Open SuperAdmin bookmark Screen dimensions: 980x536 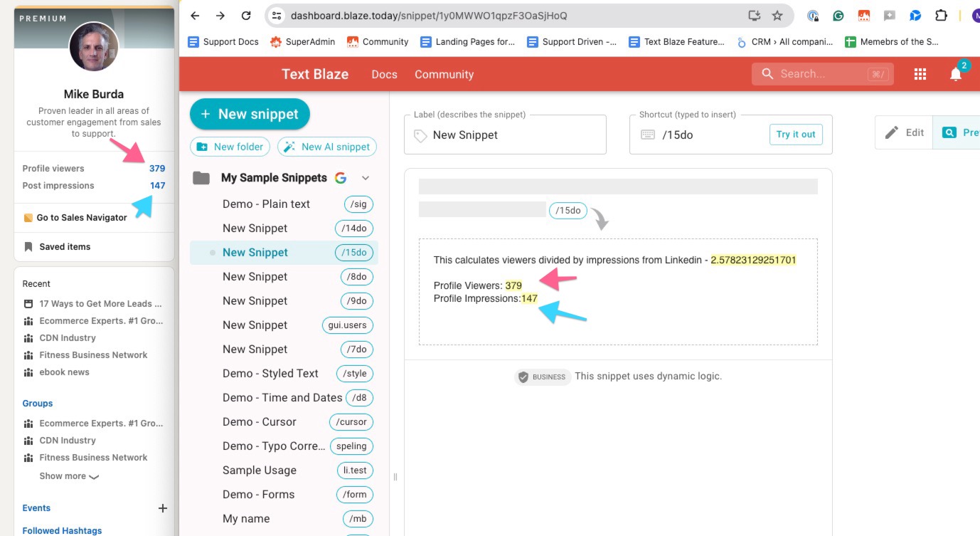pos(302,42)
